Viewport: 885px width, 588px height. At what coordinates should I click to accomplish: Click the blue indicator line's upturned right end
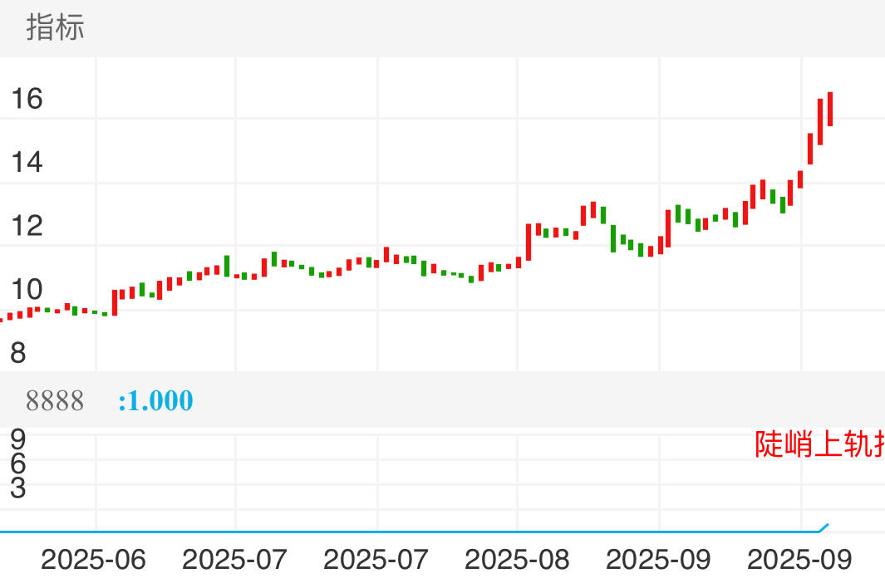pyautogui.click(x=824, y=527)
